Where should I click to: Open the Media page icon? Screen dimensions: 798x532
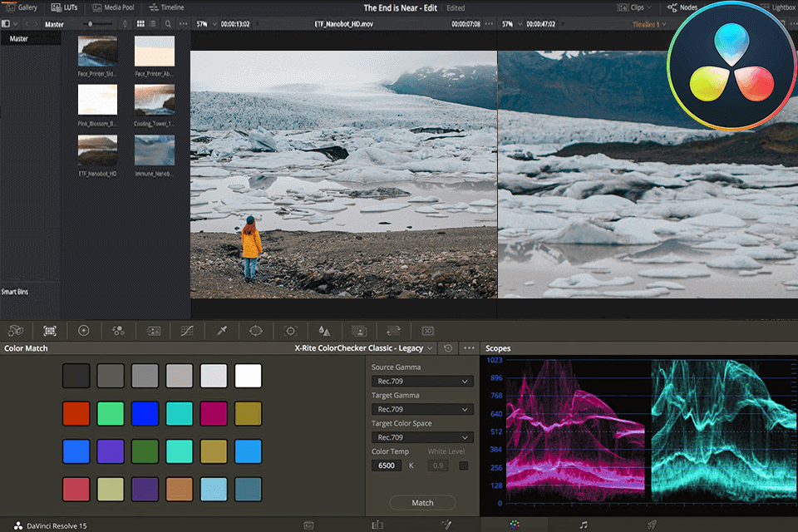(x=308, y=525)
